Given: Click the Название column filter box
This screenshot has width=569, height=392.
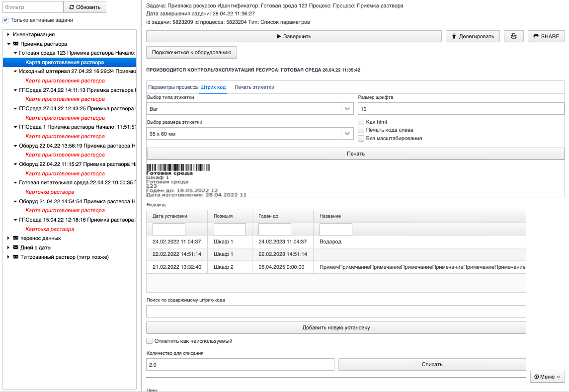Looking at the screenshot, I should pos(335,230).
